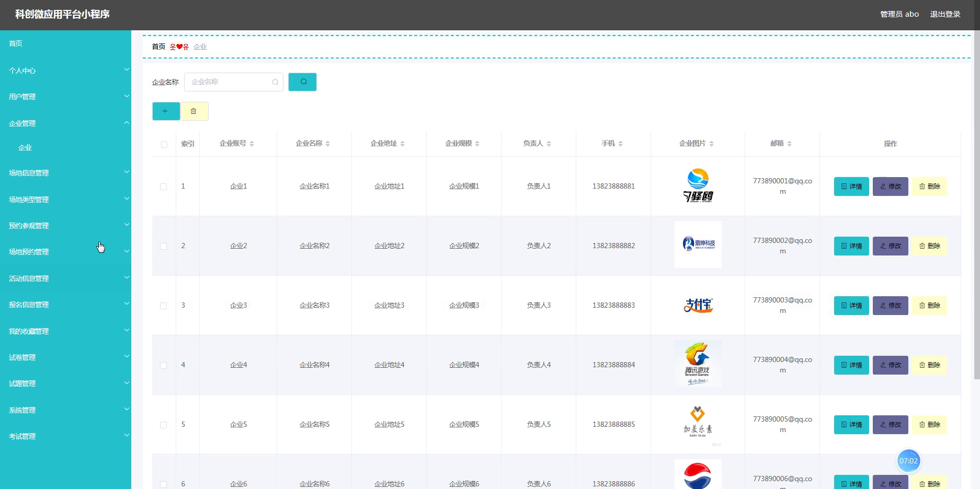Click the 企业名称5 table cell
The height and width of the screenshot is (489, 980).
314,424
